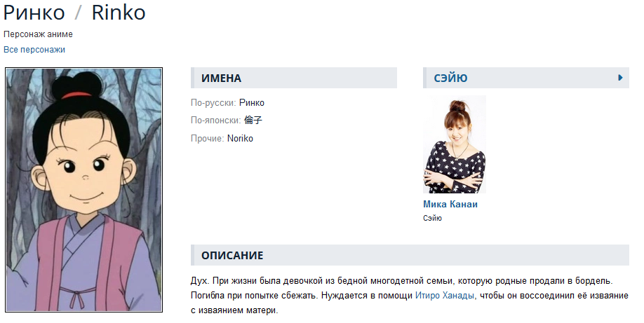The height and width of the screenshot is (323, 644).
Task: Open Мика Канаи's profile link
Action: pos(450,204)
